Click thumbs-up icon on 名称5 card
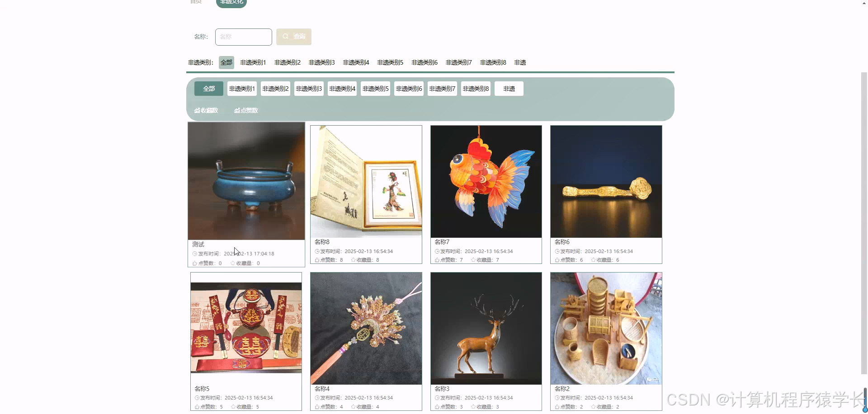The height and width of the screenshot is (414, 868). [197, 407]
